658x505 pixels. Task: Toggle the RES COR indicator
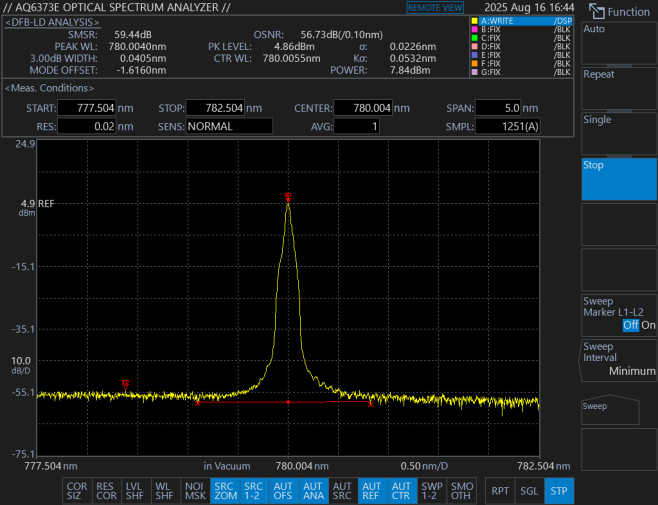pyautogui.click(x=106, y=490)
